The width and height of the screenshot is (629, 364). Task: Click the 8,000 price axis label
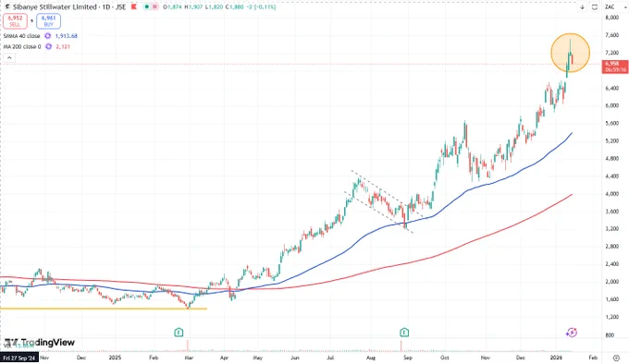coord(611,18)
